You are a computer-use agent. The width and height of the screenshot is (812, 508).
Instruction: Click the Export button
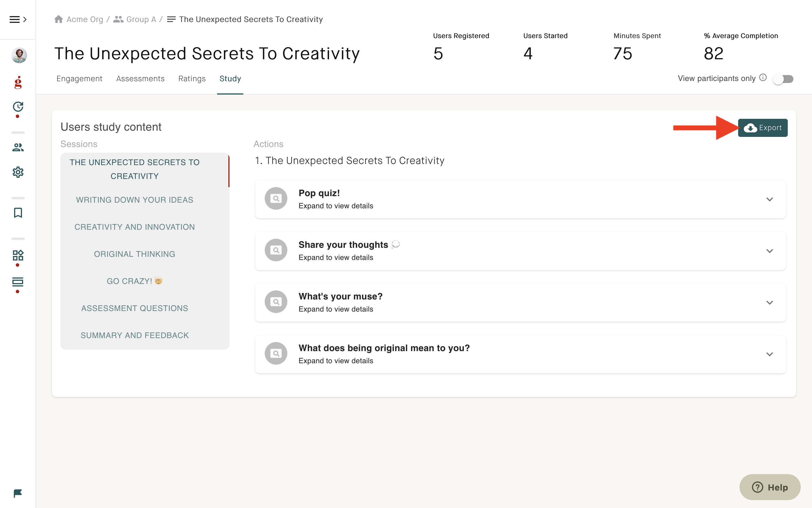[x=763, y=128]
